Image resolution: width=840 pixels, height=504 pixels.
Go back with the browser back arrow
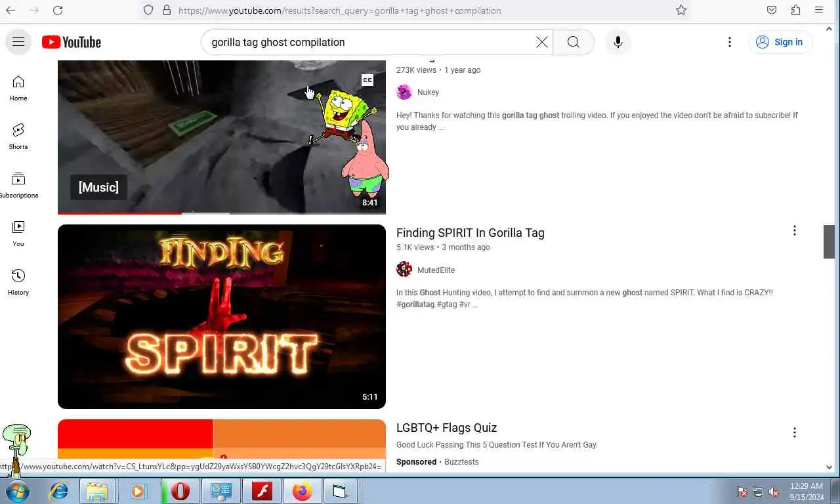11,10
